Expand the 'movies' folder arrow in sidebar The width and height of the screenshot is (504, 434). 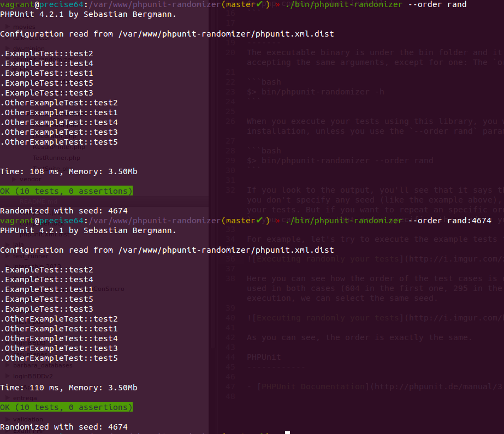point(8,27)
